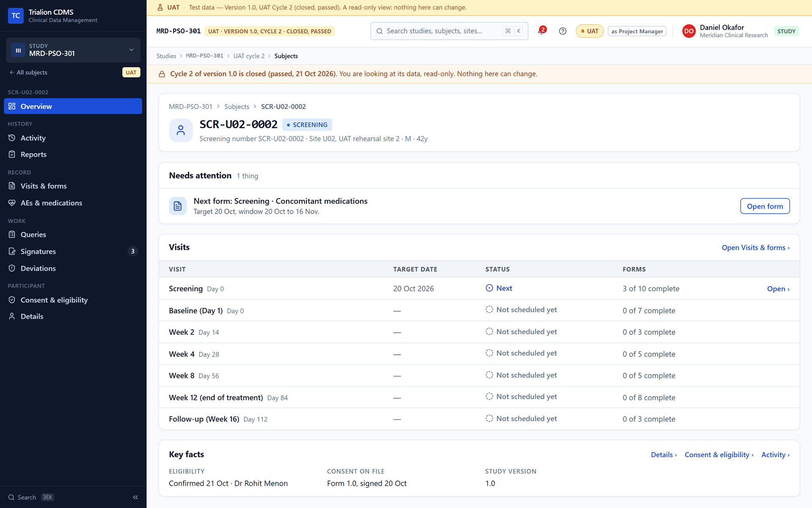Image resolution: width=812 pixels, height=508 pixels.
Task: Click the document icon next to Next form
Action: click(x=178, y=206)
